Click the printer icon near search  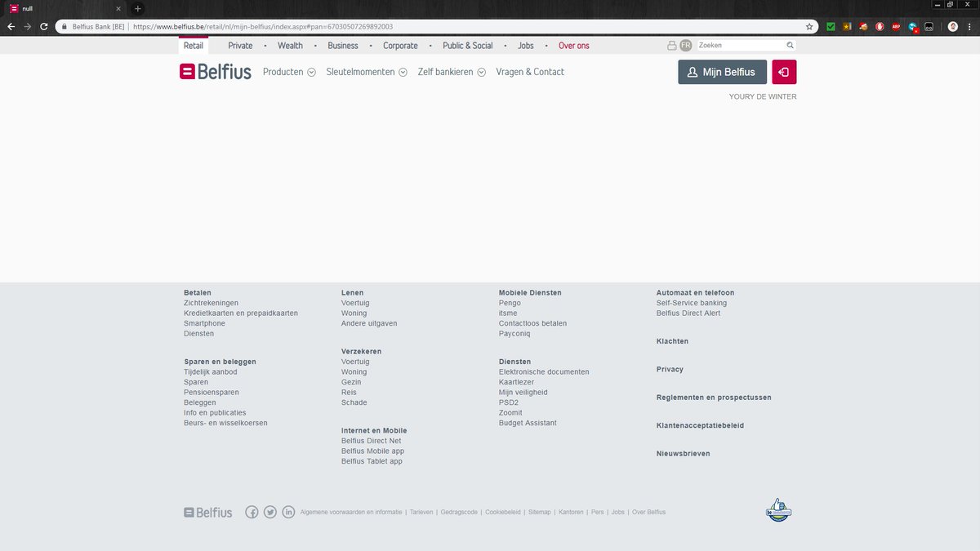tap(672, 46)
